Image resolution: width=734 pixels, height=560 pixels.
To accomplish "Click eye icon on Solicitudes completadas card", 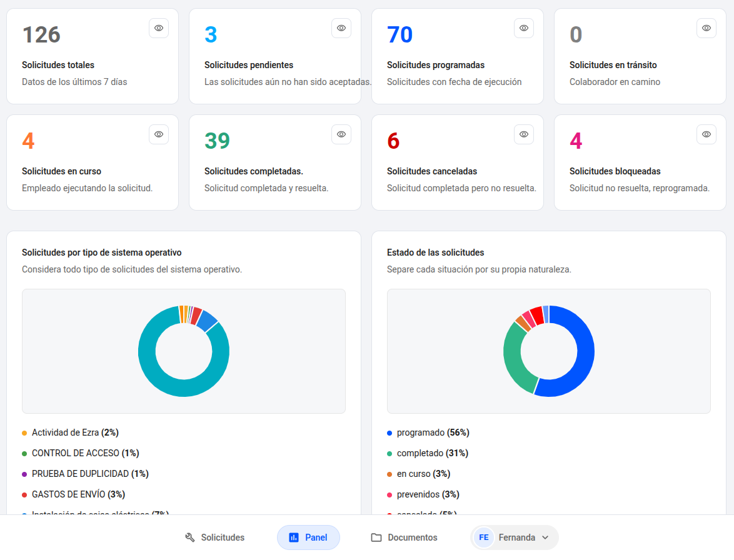I will tap(341, 134).
